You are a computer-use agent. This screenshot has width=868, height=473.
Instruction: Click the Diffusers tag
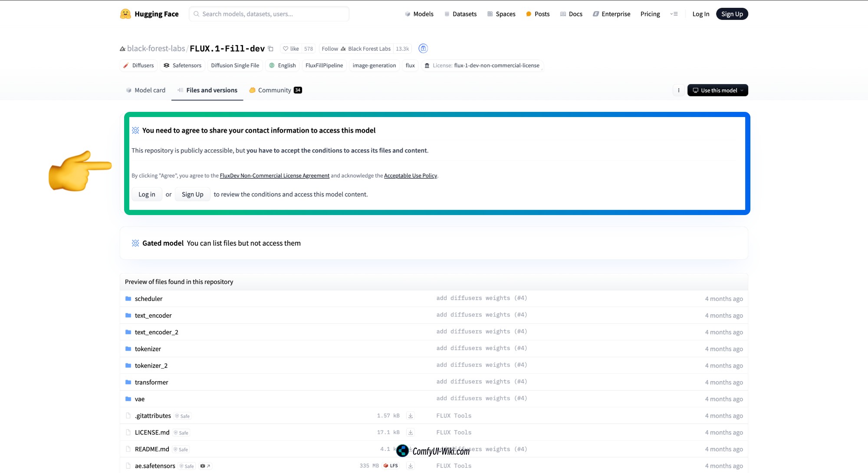pos(138,65)
